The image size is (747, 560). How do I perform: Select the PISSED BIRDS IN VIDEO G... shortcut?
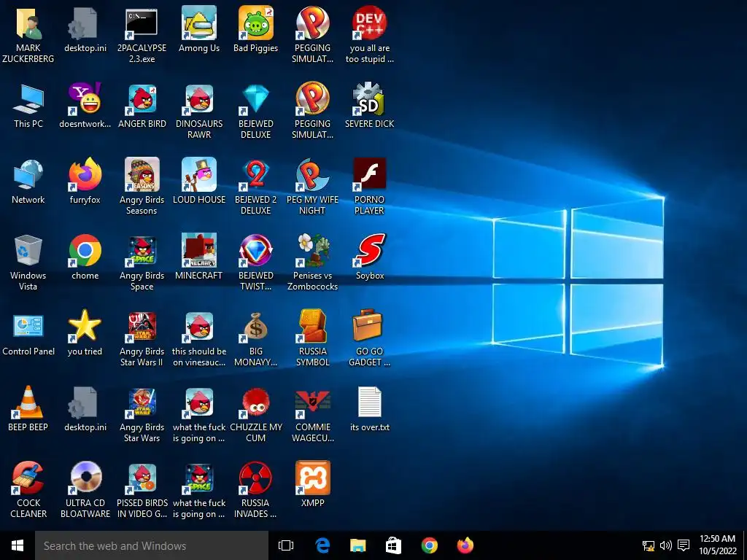(x=142, y=478)
